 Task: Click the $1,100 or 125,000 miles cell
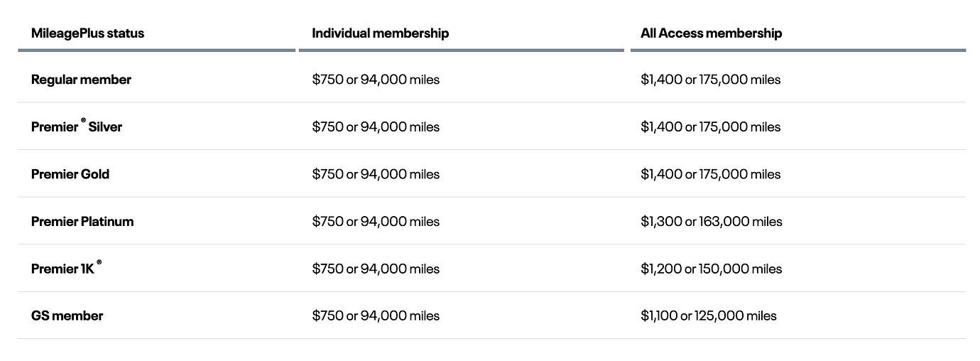[x=708, y=316]
